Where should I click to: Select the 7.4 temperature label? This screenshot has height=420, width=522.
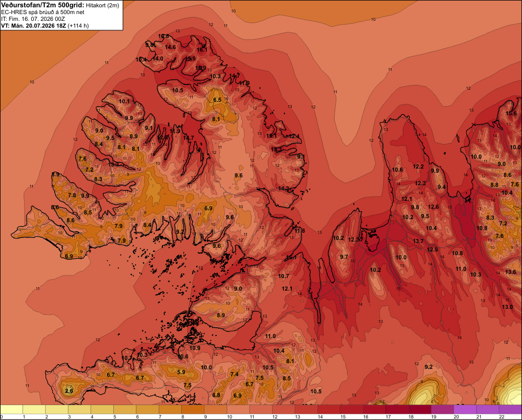pos(234,374)
